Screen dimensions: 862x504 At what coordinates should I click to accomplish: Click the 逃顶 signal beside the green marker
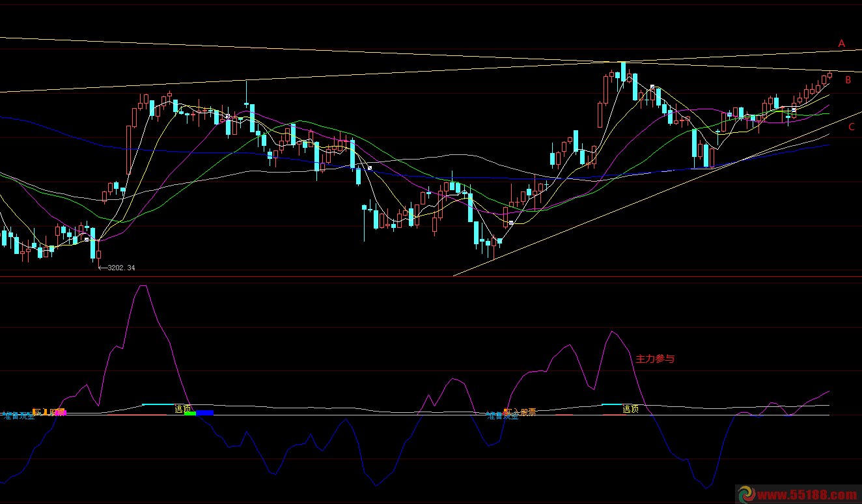tap(183, 409)
